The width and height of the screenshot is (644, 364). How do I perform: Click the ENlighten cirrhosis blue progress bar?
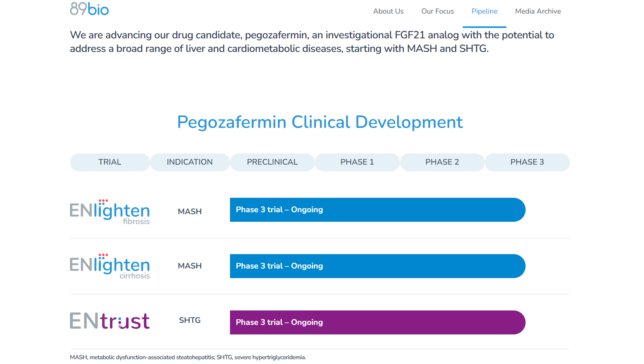tap(377, 266)
